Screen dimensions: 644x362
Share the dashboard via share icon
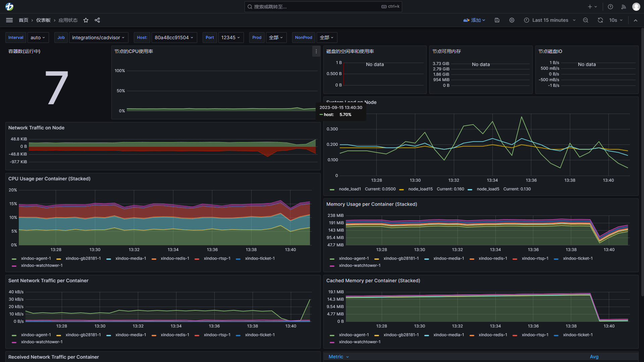(x=97, y=20)
